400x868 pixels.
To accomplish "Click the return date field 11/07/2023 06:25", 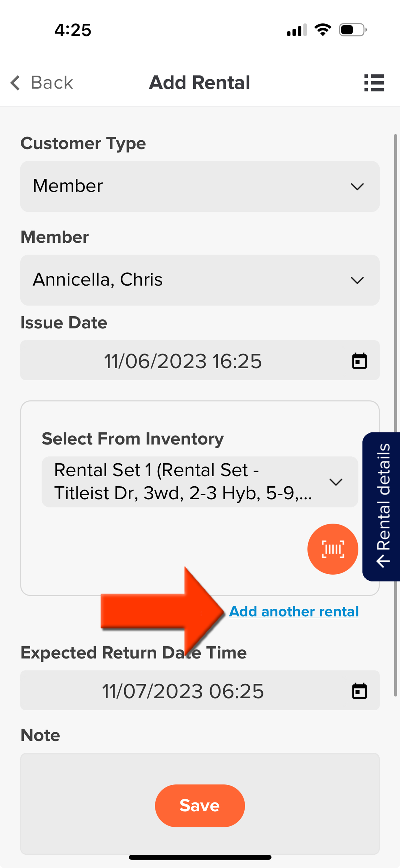I will click(200, 690).
